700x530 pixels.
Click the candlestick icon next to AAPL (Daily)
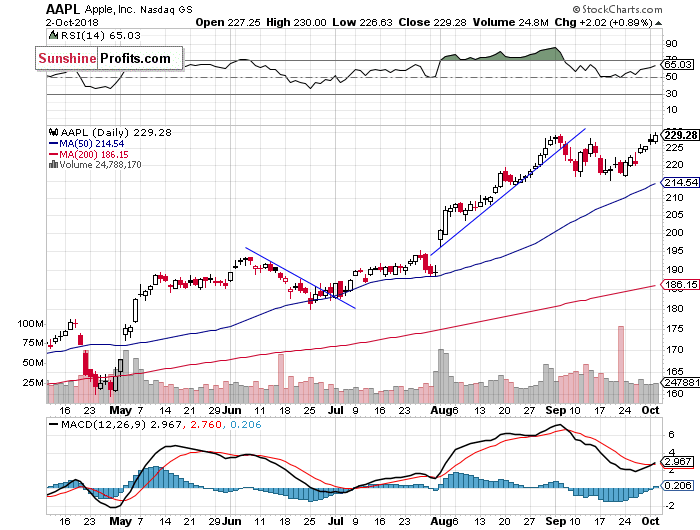54,132
